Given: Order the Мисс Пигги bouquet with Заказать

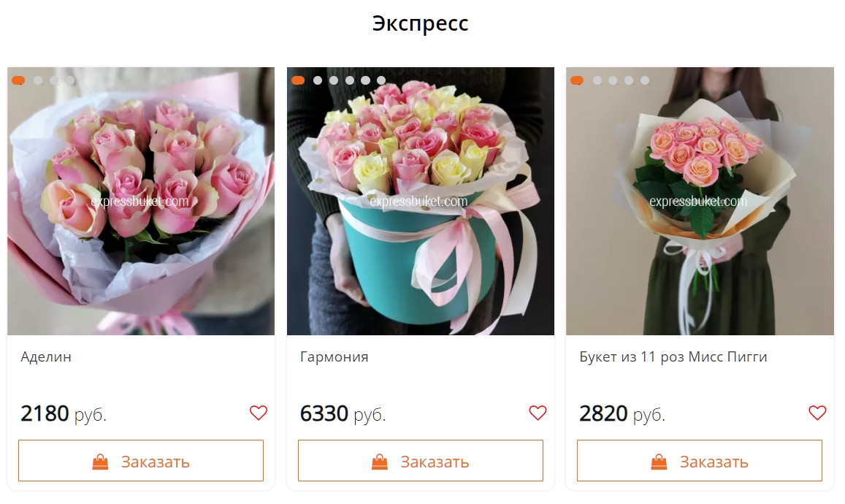Looking at the screenshot, I should click(x=700, y=460).
